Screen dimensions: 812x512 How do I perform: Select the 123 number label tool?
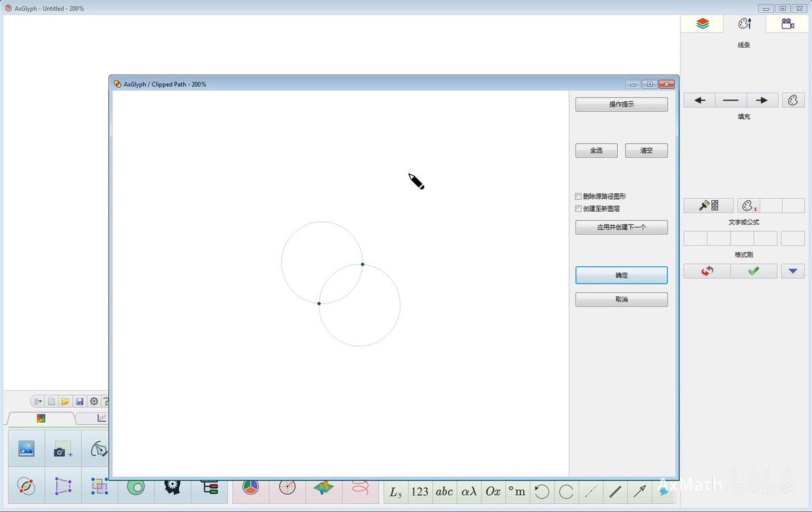coord(420,492)
